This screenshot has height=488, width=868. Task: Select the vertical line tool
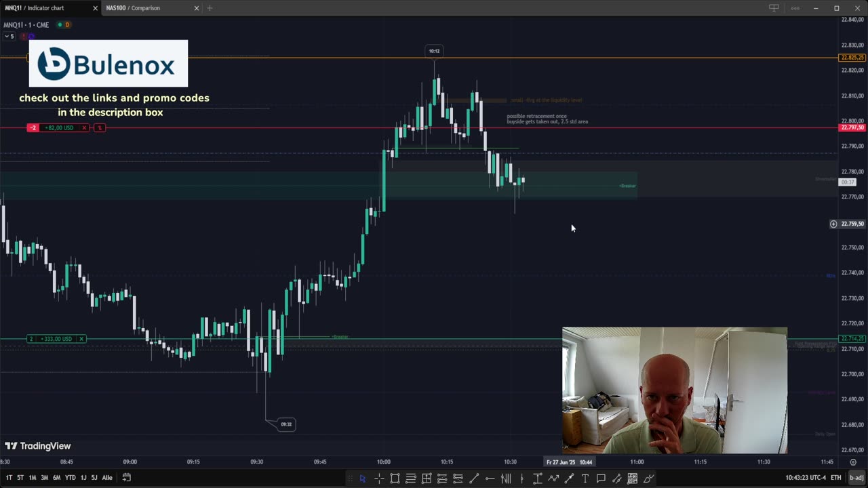coord(521,478)
